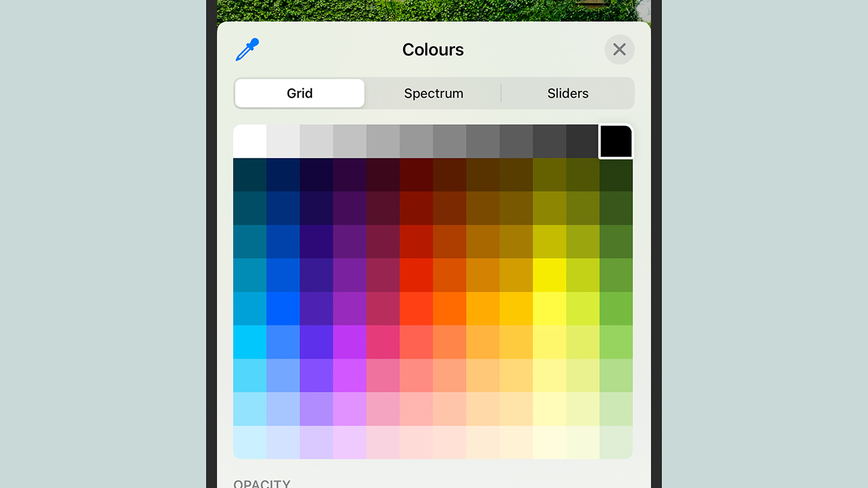868x488 pixels.
Task: Select the hot pink swatch
Action: tap(383, 342)
